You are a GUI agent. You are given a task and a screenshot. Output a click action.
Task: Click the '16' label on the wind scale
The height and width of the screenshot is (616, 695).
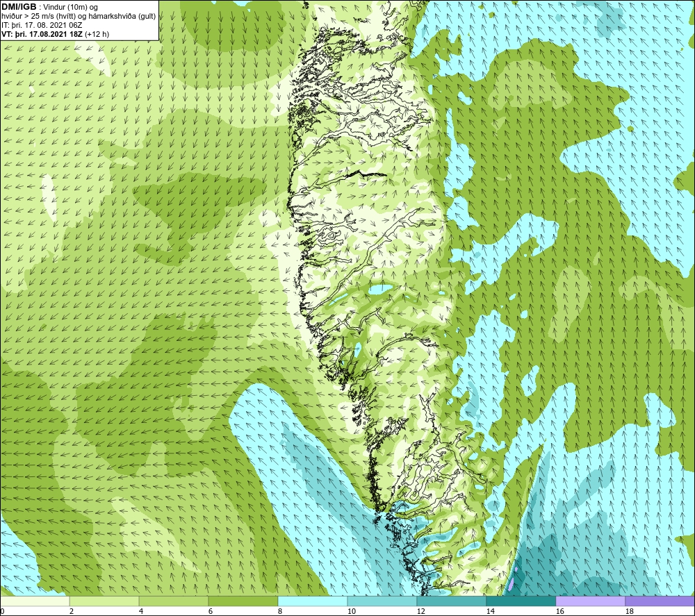(559, 611)
